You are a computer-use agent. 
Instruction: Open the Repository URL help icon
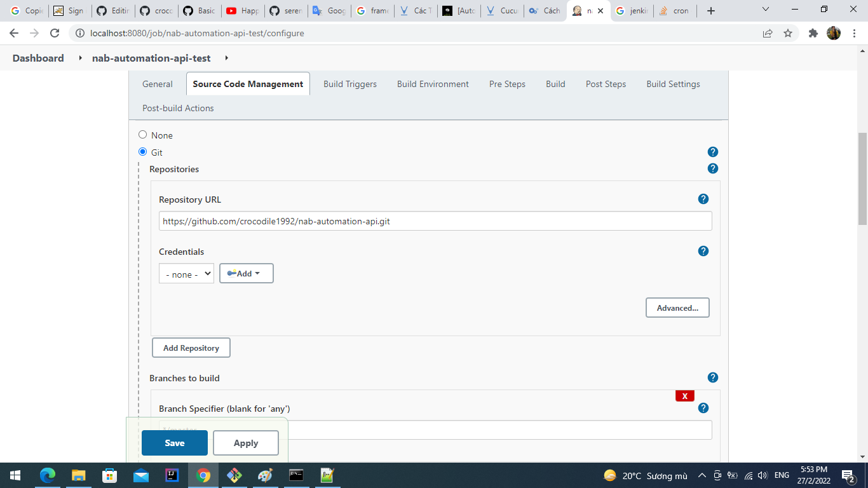pyautogui.click(x=703, y=199)
